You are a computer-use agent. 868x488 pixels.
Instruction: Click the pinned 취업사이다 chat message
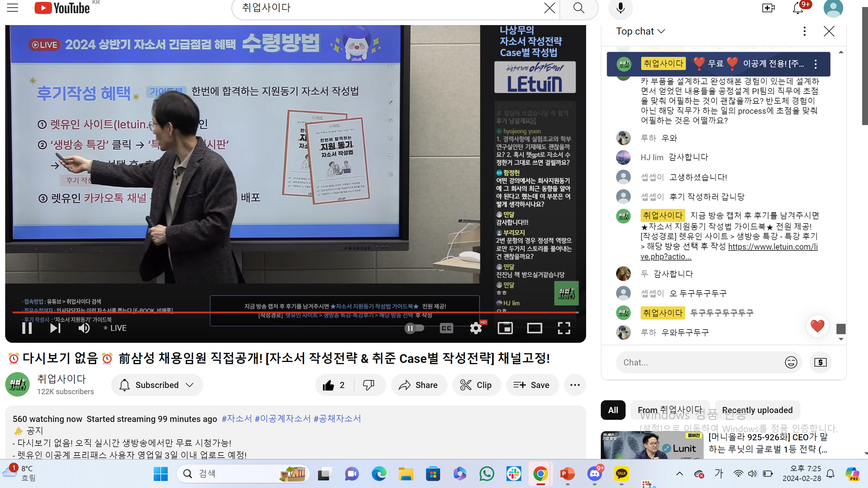(x=718, y=64)
